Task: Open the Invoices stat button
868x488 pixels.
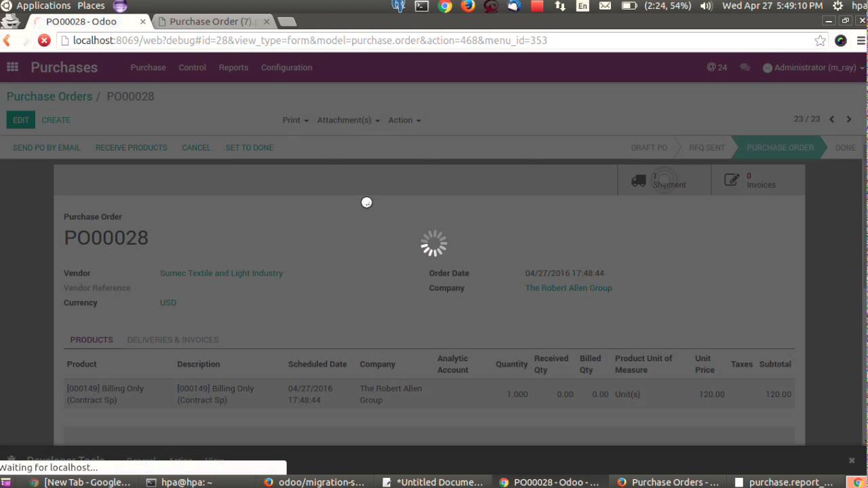Action: coord(757,180)
